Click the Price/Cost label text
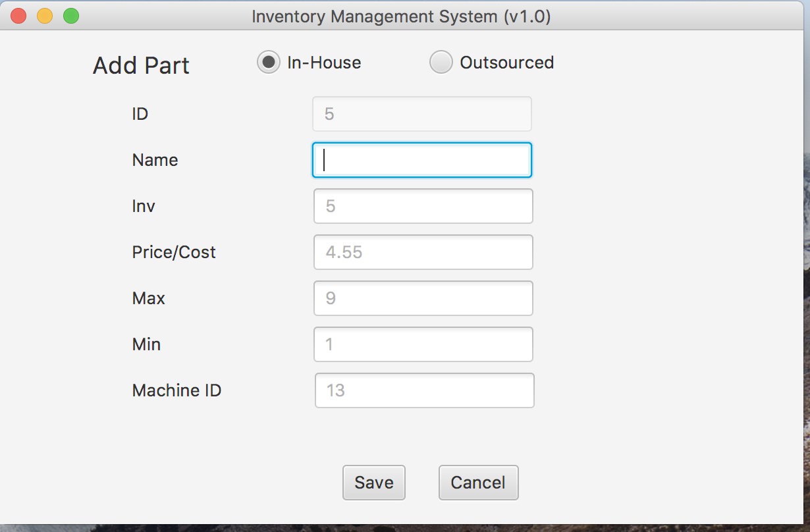 pos(174,252)
